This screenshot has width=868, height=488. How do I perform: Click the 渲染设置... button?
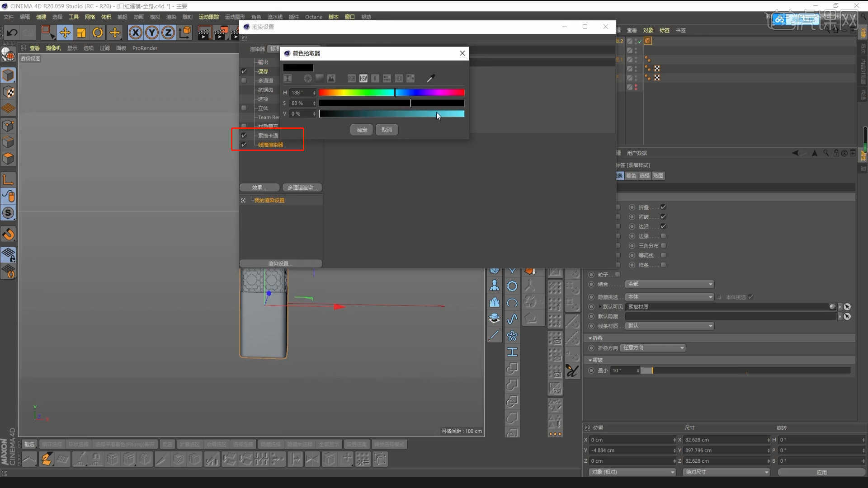[281, 263]
